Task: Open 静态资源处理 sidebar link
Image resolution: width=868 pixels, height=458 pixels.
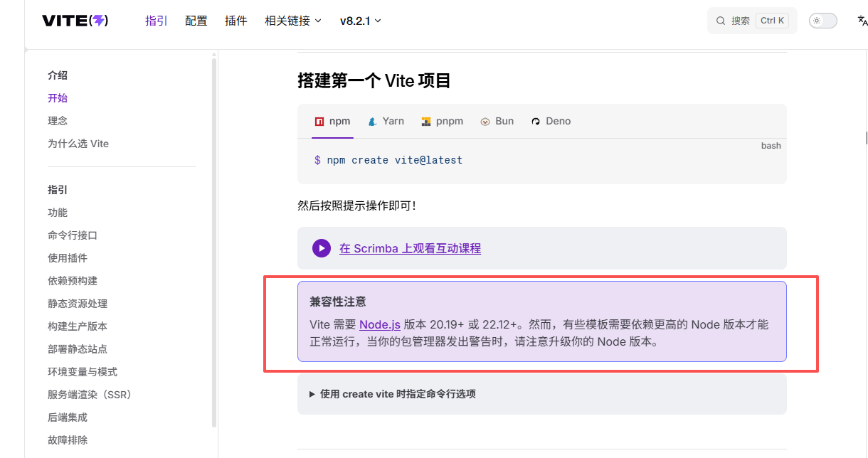Action: pyautogui.click(x=78, y=304)
